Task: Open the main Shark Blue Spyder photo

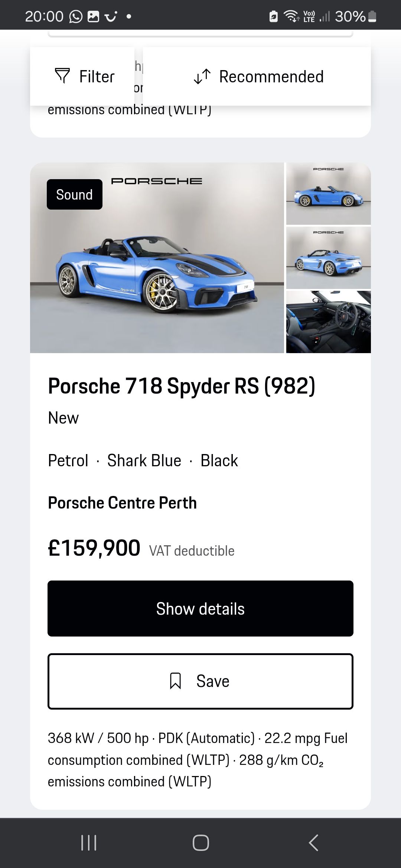Action: [157, 267]
